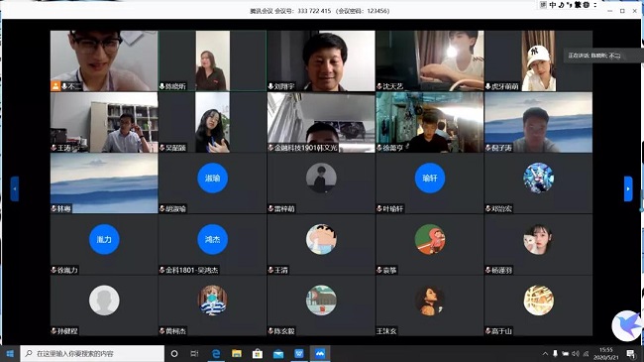644x362 pixels.
Task: Open the Windows Start menu
Action: click(x=10, y=354)
